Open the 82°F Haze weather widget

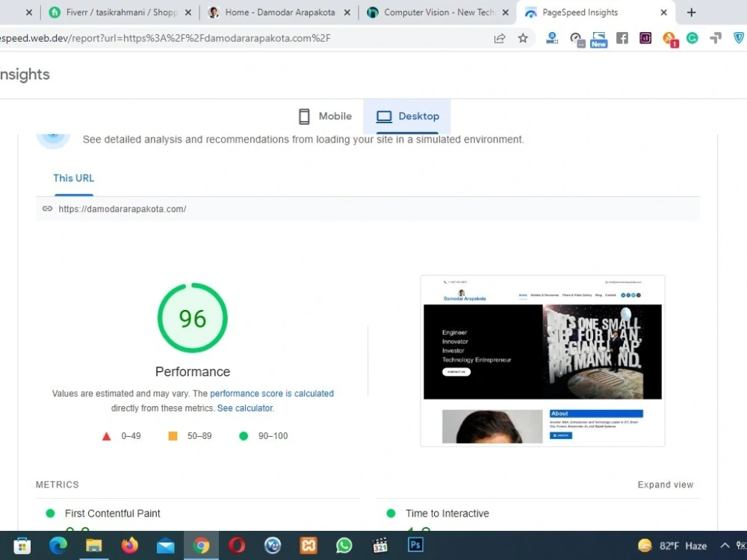672,546
